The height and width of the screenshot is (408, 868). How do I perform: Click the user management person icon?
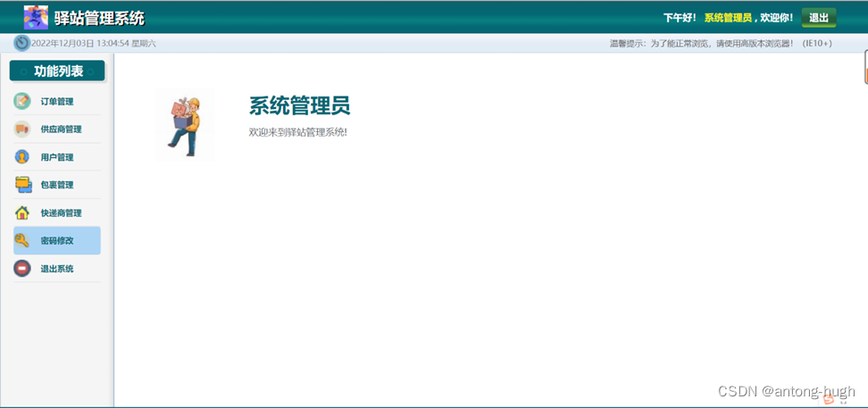[21, 157]
